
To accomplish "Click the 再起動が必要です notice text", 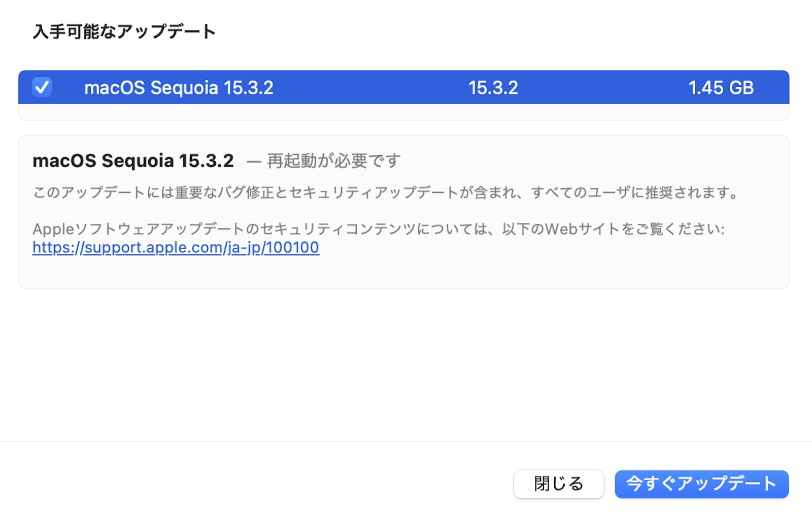I will [333, 161].
